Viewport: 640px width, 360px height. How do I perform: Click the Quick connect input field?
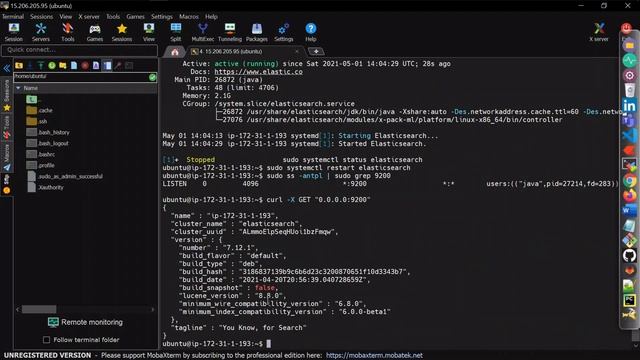(80, 50)
